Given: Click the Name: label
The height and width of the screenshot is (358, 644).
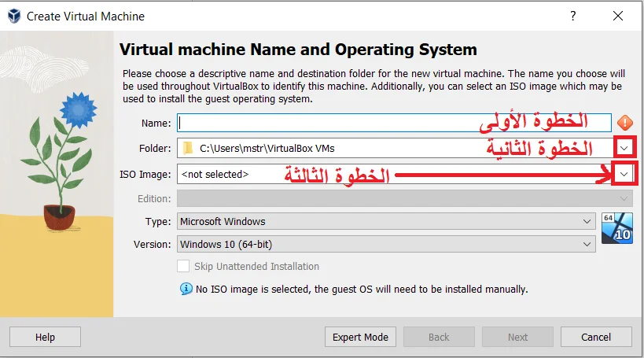Looking at the screenshot, I should [156, 124].
